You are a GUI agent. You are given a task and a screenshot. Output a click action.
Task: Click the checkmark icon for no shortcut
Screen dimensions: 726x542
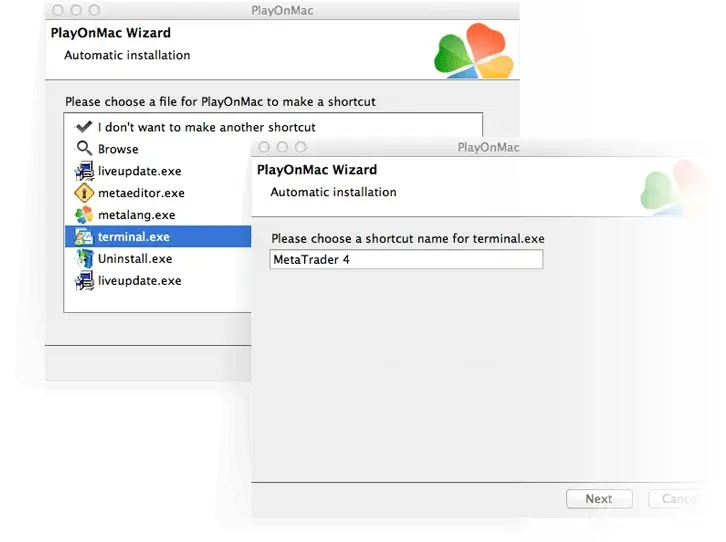coord(84,127)
